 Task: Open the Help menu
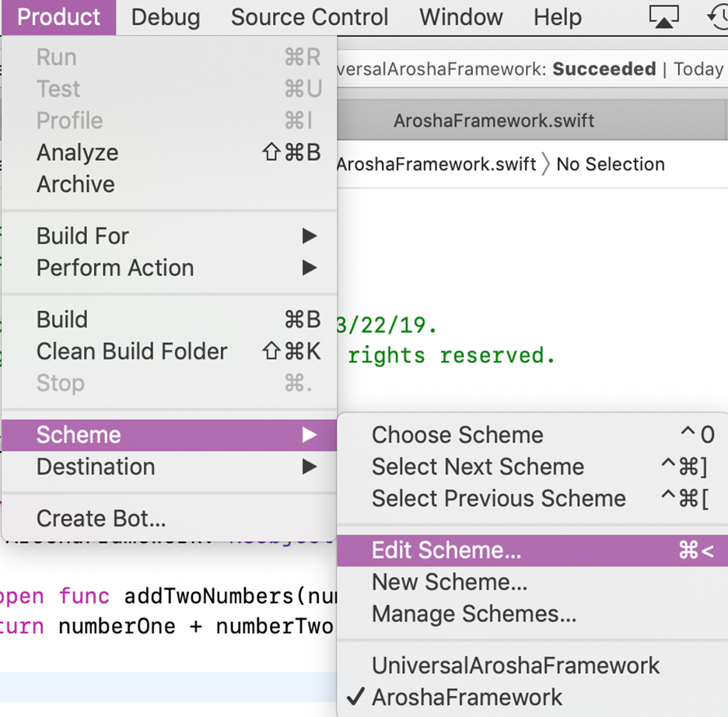point(557,17)
